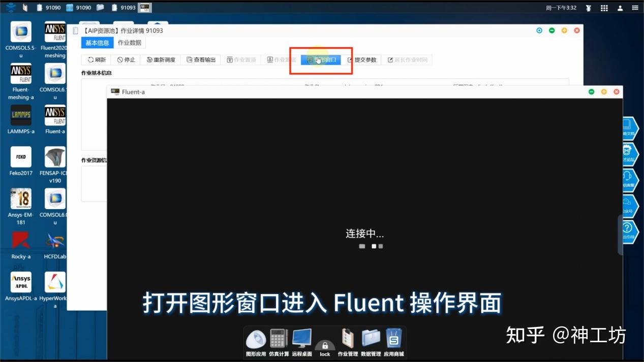Click the question-mark guide hexagon
This screenshot has width=644, height=362.
click(x=630, y=231)
